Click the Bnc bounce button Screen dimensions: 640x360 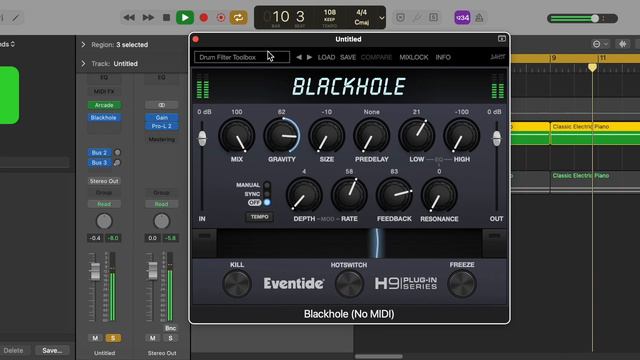(171, 328)
